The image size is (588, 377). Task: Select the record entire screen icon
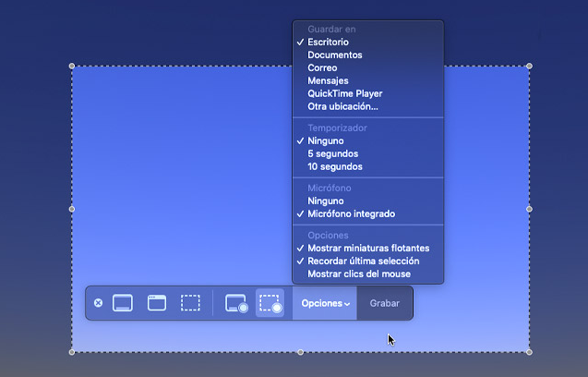click(x=236, y=303)
